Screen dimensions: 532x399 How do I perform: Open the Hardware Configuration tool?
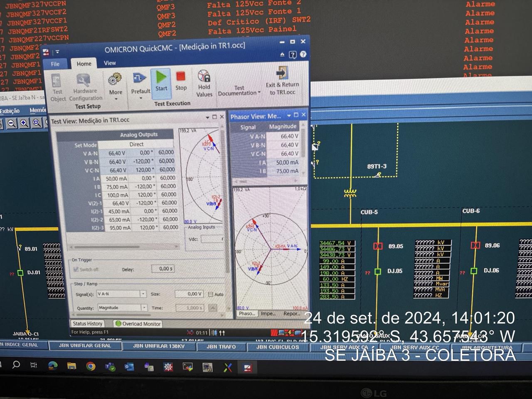[84, 81]
